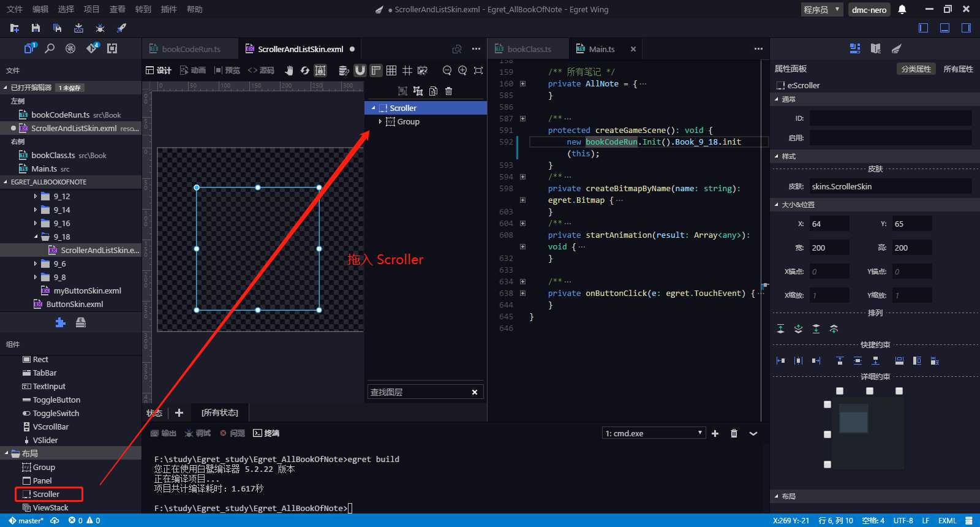Click the rocket publish icon
Viewport: 980px width, 527px height.
click(121, 28)
